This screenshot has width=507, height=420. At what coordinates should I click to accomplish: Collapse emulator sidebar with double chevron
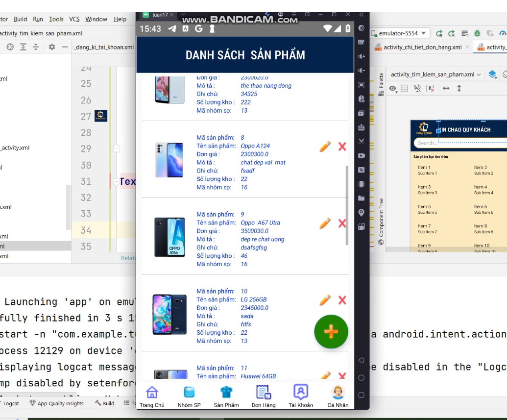point(362,15)
